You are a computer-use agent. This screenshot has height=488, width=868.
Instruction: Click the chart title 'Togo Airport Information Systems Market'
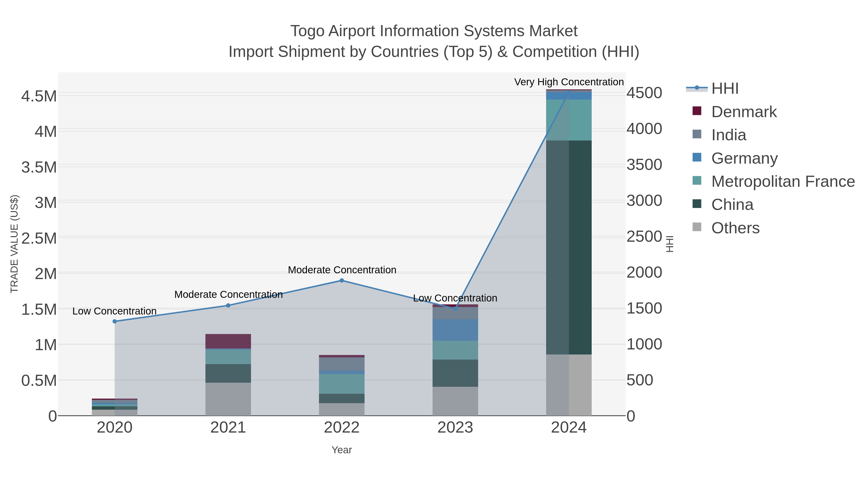434,31
